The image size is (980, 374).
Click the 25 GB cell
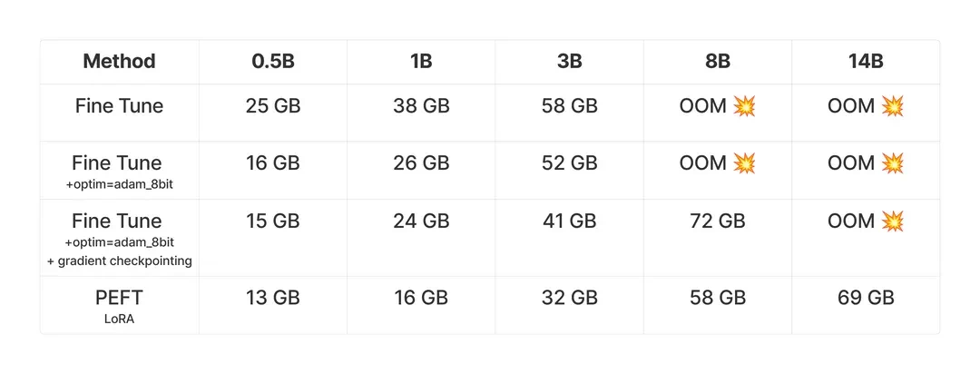273,106
